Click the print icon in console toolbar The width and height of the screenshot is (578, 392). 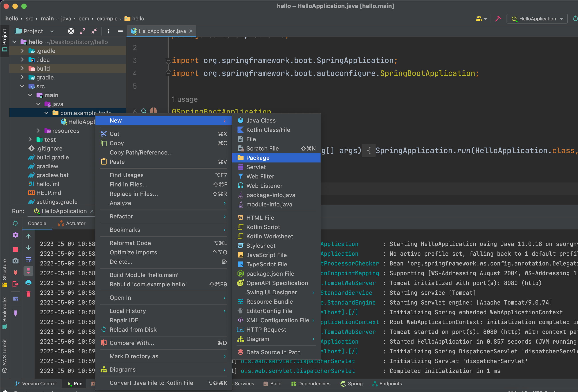[x=28, y=282]
